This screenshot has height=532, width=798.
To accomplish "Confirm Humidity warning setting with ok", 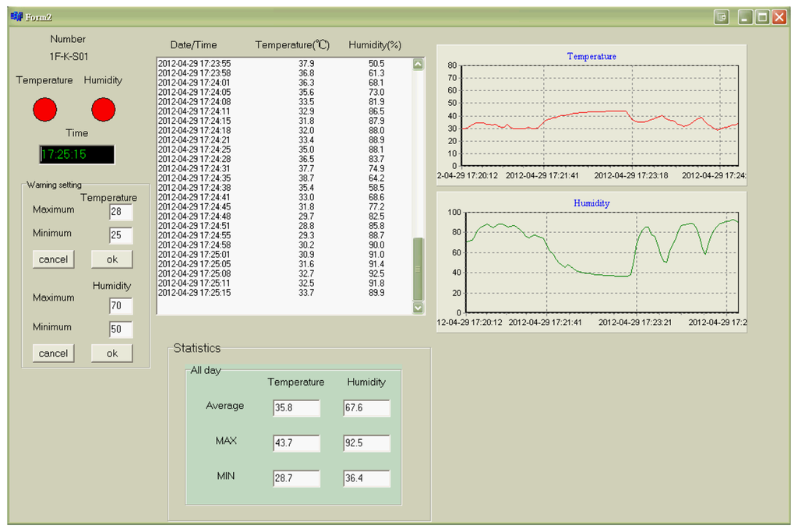I will 111,353.
